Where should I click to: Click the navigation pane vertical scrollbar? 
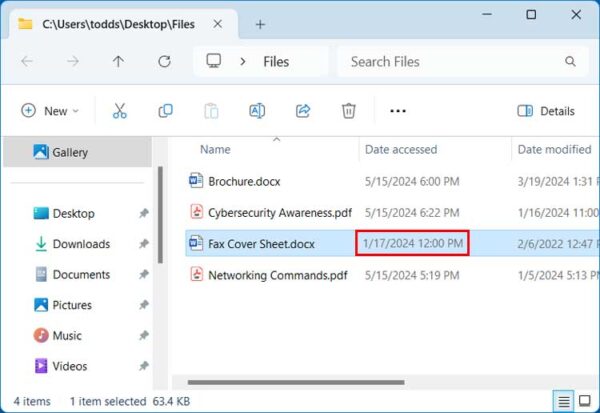pos(160,215)
